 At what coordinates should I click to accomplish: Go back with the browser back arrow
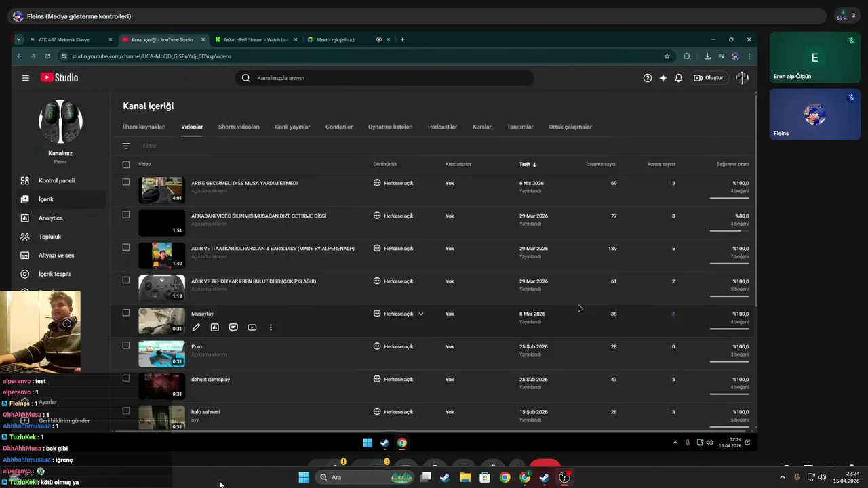pyautogui.click(x=20, y=56)
